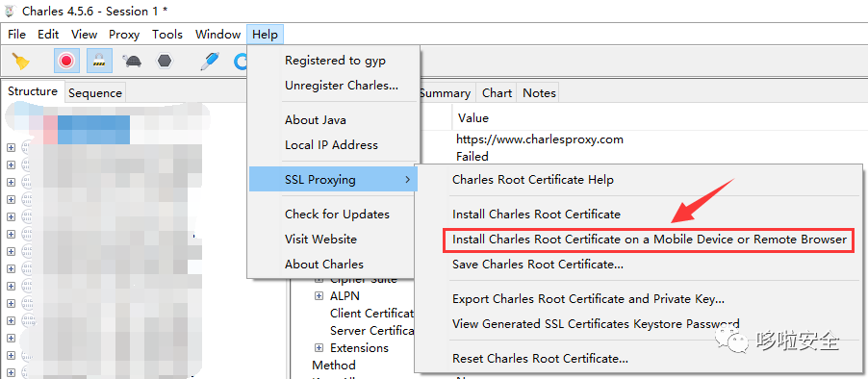The height and width of the screenshot is (379, 868).
Task: Select the Failed status value
Action: (x=472, y=157)
